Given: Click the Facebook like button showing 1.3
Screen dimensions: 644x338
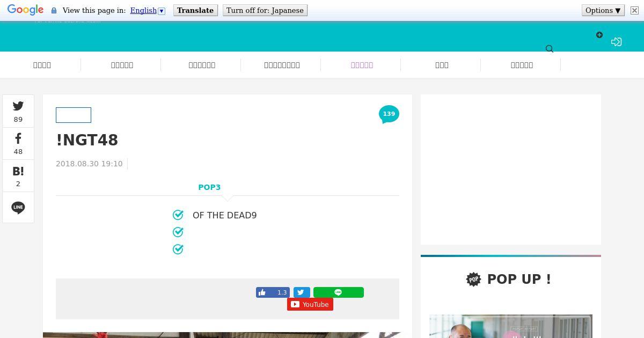Looking at the screenshot, I should [x=273, y=292].
